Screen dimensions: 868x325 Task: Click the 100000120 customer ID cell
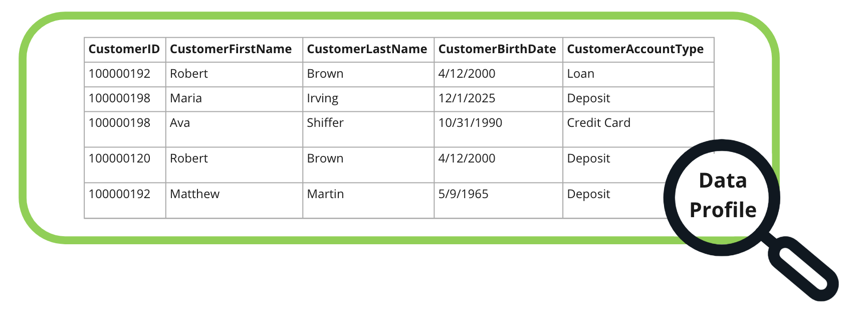click(x=125, y=165)
